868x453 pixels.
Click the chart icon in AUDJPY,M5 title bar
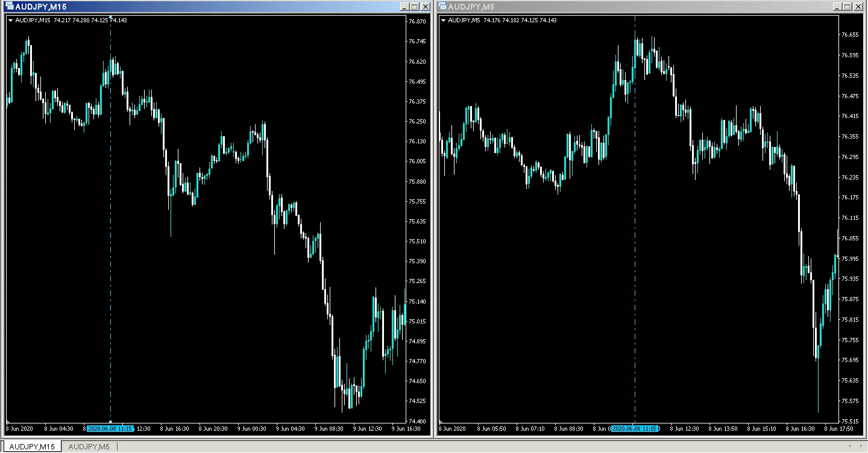pos(442,7)
